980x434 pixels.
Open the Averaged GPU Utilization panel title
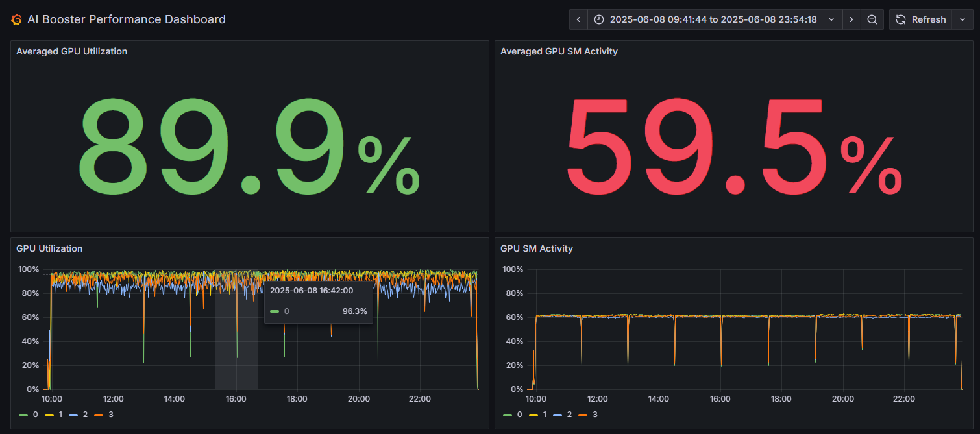click(71, 51)
